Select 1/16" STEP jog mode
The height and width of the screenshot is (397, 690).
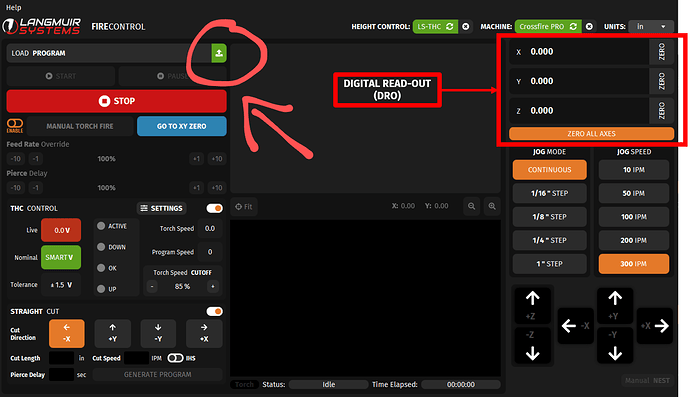coord(550,193)
